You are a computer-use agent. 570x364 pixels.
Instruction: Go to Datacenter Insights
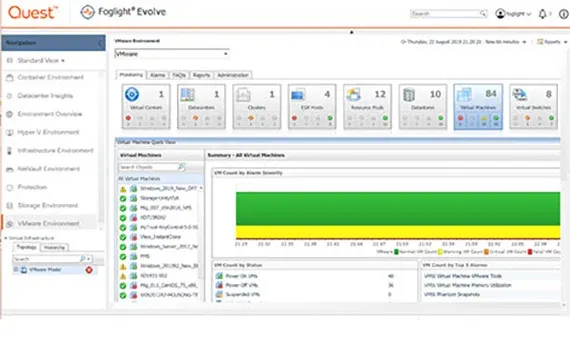45,96
